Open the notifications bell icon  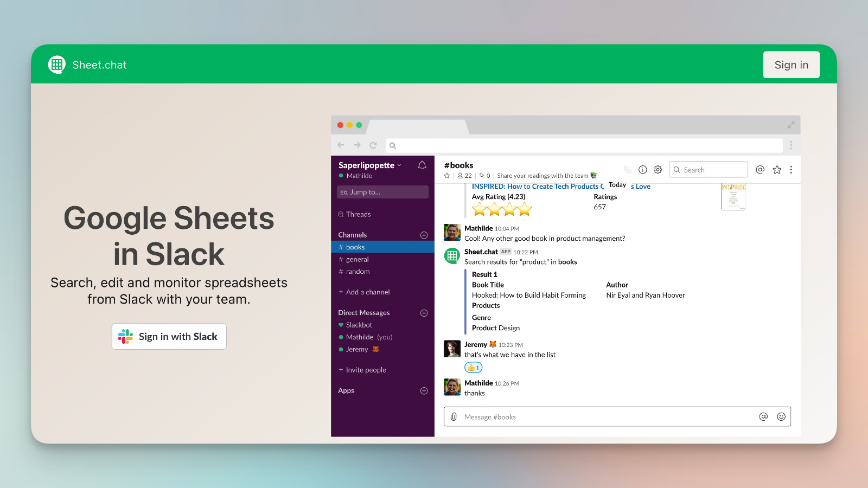coord(422,165)
